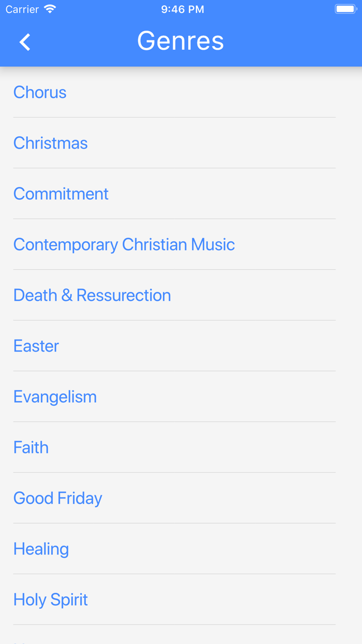Image resolution: width=362 pixels, height=644 pixels.
Task: Open the Holy Spirit genre
Action: (50, 600)
